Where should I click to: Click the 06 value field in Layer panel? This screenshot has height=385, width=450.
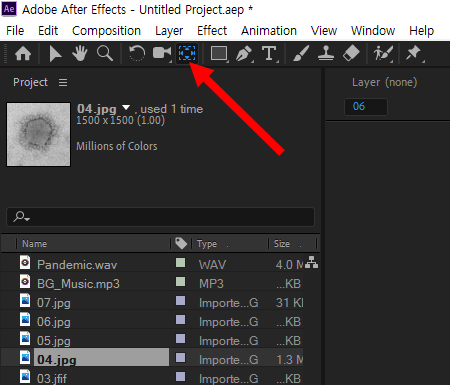(x=366, y=107)
